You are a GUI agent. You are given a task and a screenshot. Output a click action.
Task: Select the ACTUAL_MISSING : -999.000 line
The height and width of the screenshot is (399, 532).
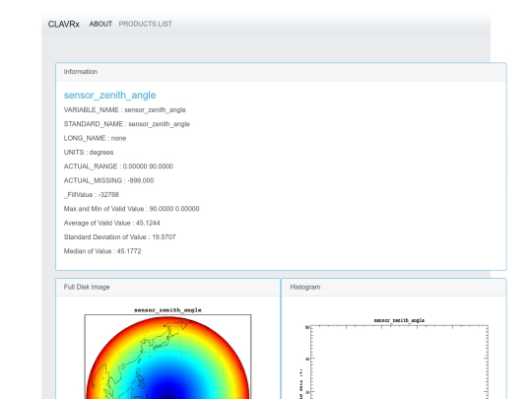(x=109, y=180)
